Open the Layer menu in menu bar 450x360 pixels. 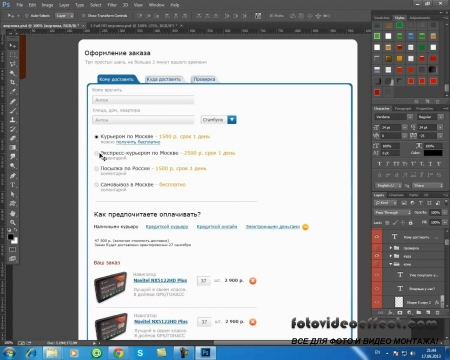tap(64, 5)
